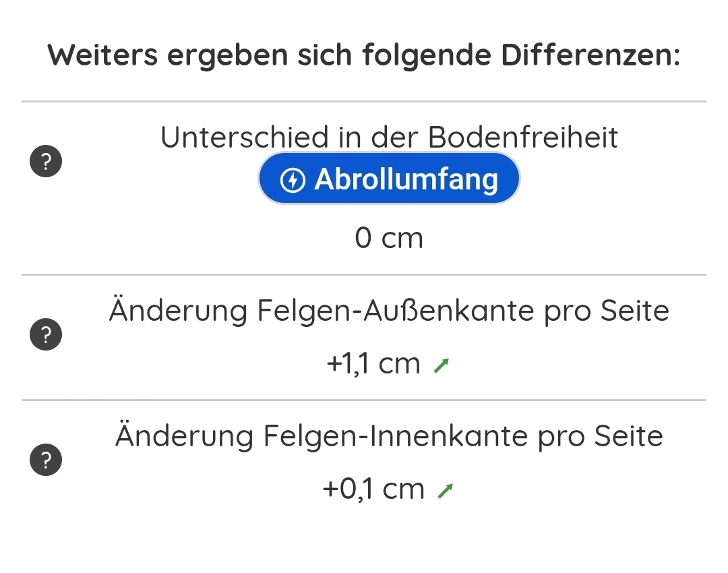Click the green arrow beside +0,1 cm

444,491
